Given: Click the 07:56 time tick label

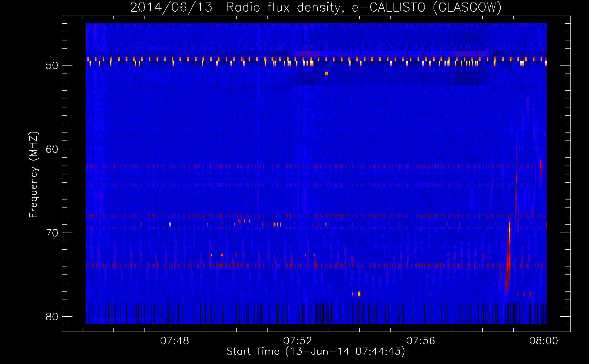Looking at the screenshot, I should (x=421, y=341).
